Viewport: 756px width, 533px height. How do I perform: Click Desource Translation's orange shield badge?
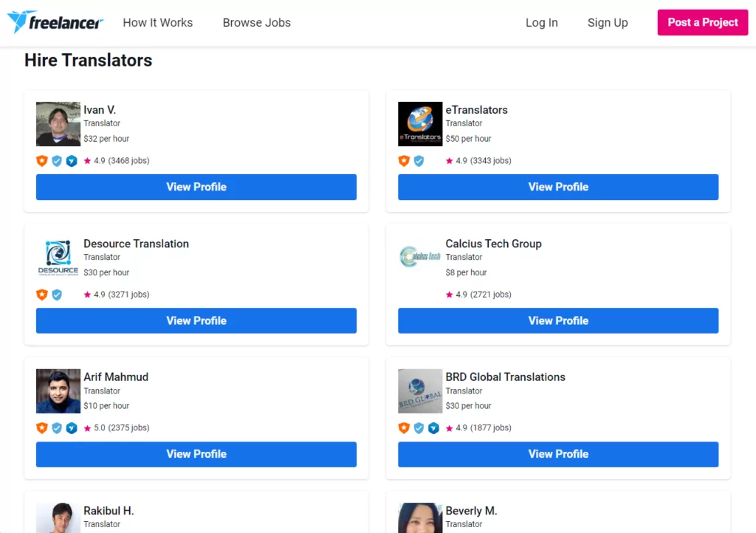[42, 294]
